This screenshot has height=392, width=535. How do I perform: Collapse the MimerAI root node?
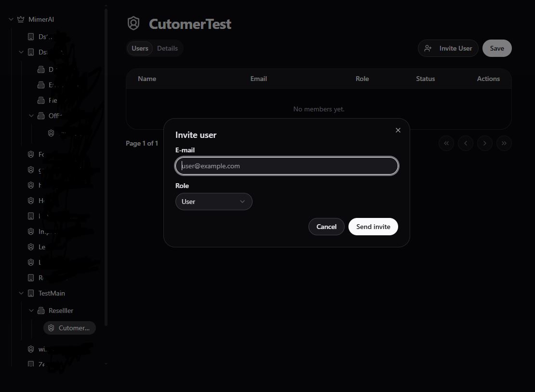11,19
